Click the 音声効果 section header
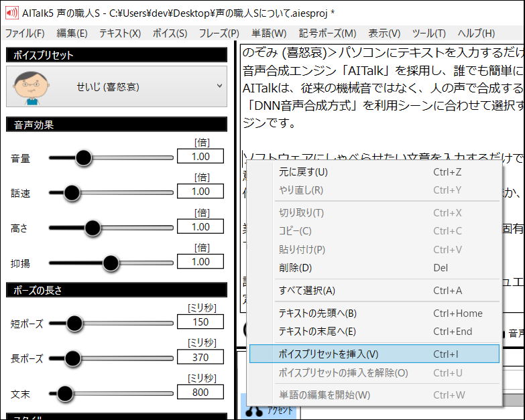The height and width of the screenshot is (420, 525). coord(117,125)
